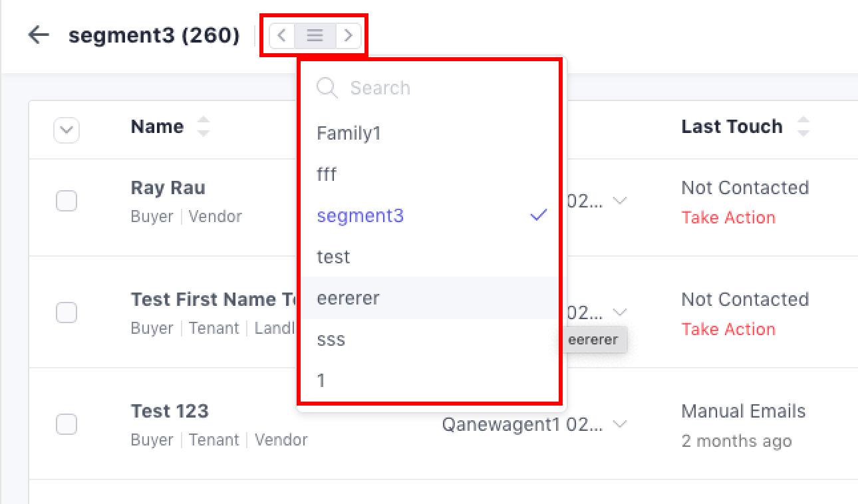Click the checkmark next to segment3

(x=539, y=215)
